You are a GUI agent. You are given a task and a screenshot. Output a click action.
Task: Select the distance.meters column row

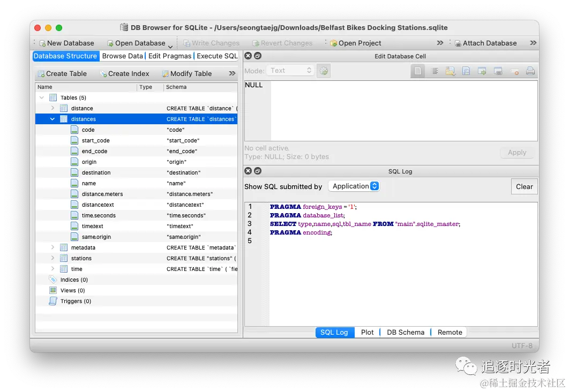point(137,194)
